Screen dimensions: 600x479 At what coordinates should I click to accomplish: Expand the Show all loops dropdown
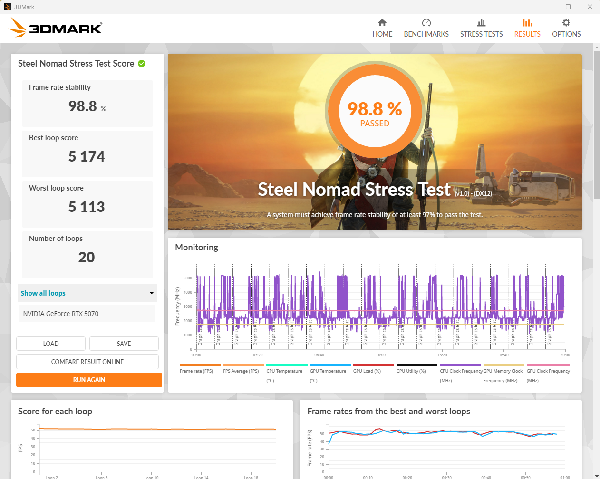(87, 293)
